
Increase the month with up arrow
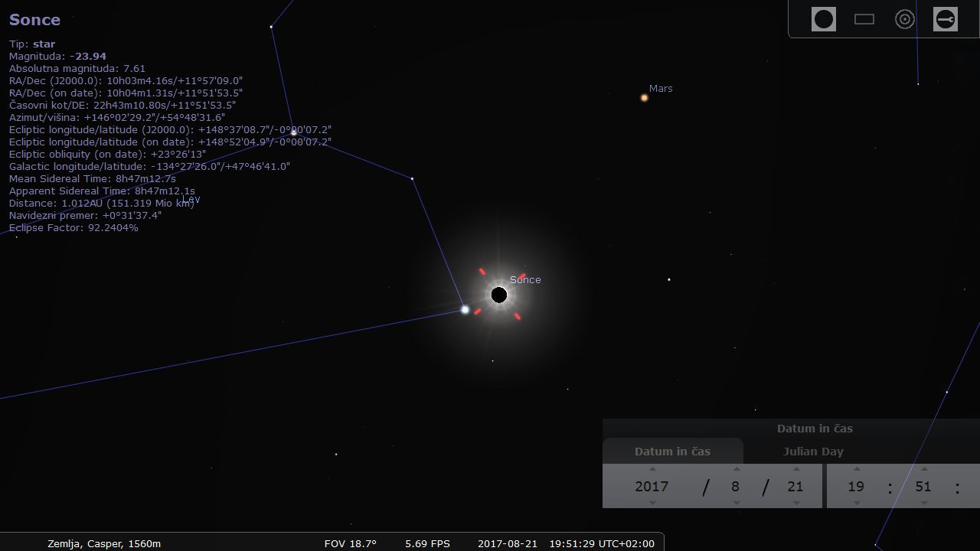click(737, 469)
